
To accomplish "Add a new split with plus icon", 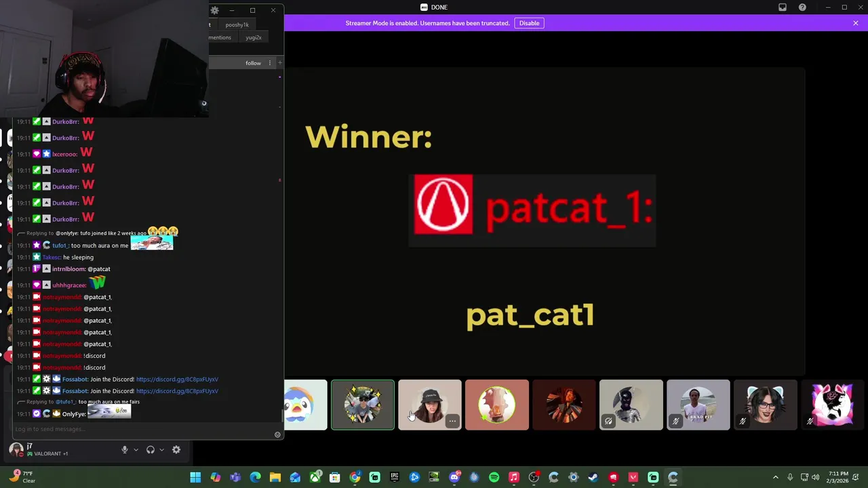I will (x=279, y=63).
